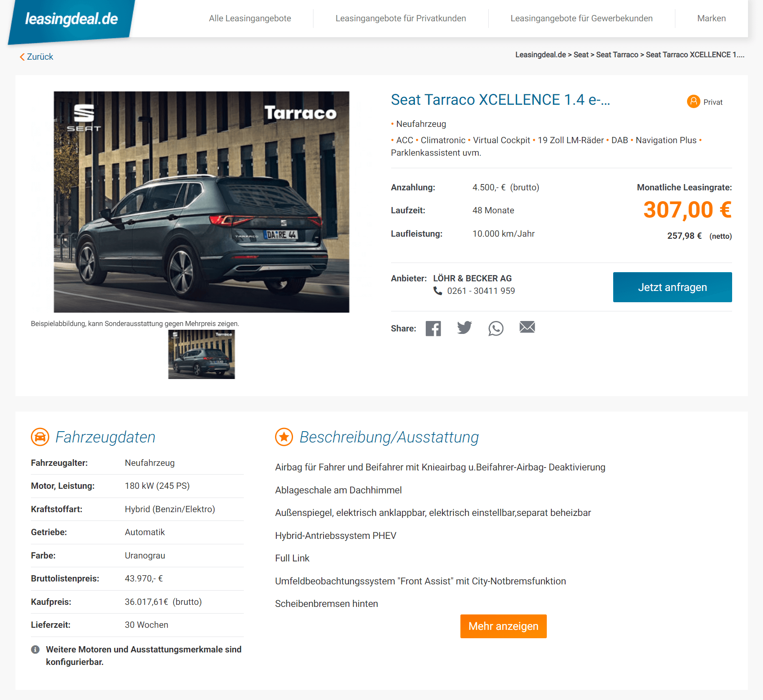Share the offer via WhatsApp icon
The width and height of the screenshot is (763, 700).
496,329
